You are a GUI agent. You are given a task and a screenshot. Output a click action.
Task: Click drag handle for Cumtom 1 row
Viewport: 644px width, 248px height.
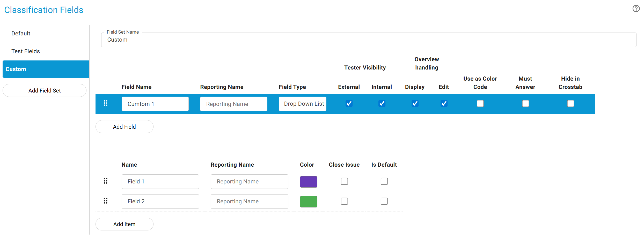pyautogui.click(x=105, y=103)
